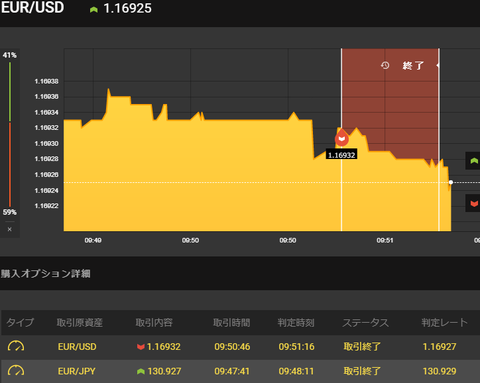Click the 09:51:16 expiry time cell
Screen dimensions: 480x383
tap(297, 347)
